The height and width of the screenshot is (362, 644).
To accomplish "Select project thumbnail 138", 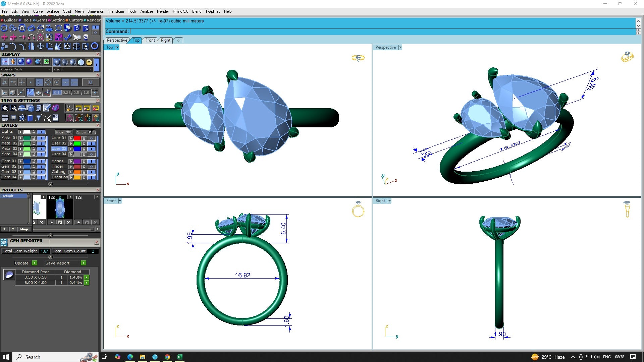I will coord(60,207).
